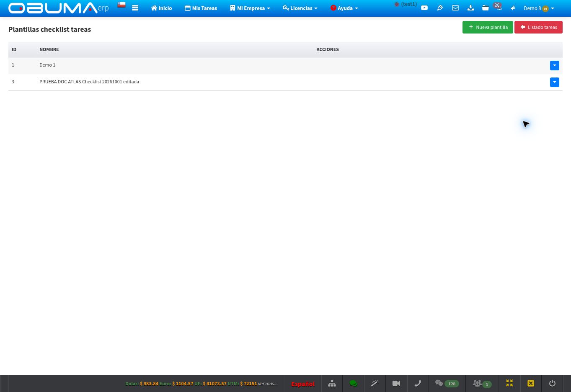This screenshot has height=392, width=571.
Task: Click the Nueva plantilla button
Action: [488, 27]
